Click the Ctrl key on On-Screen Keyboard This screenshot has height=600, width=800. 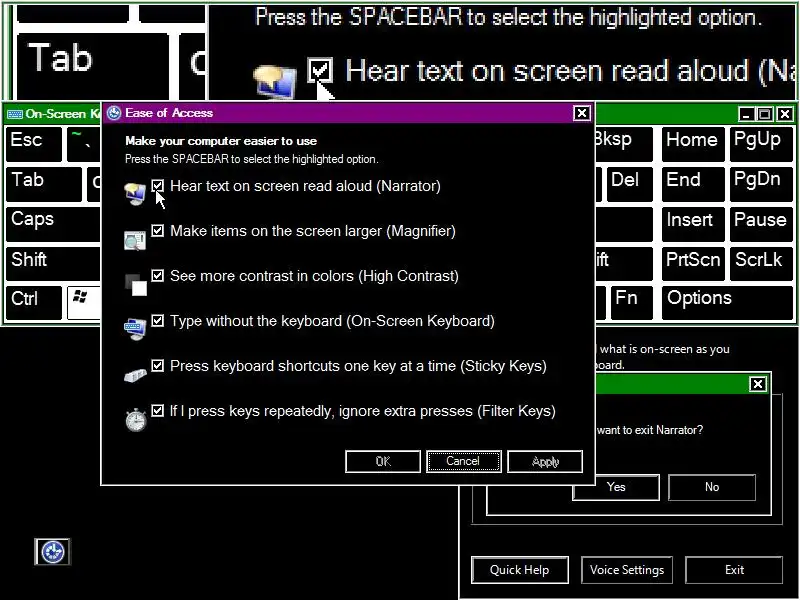(34, 303)
